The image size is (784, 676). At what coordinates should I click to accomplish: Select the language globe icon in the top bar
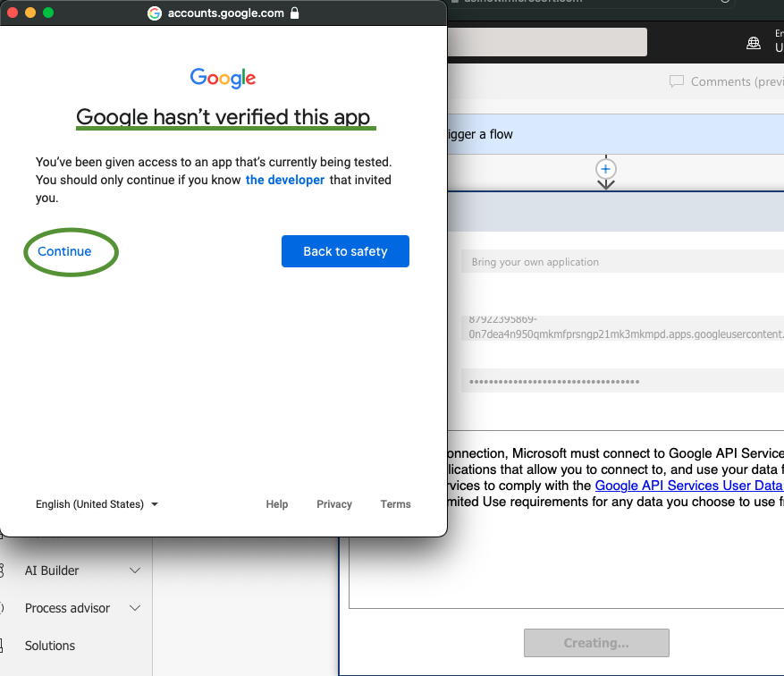(x=754, y=42)
